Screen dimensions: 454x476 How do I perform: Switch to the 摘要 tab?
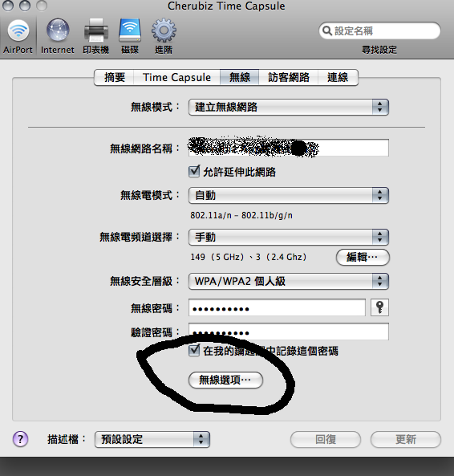coord(115,77)
